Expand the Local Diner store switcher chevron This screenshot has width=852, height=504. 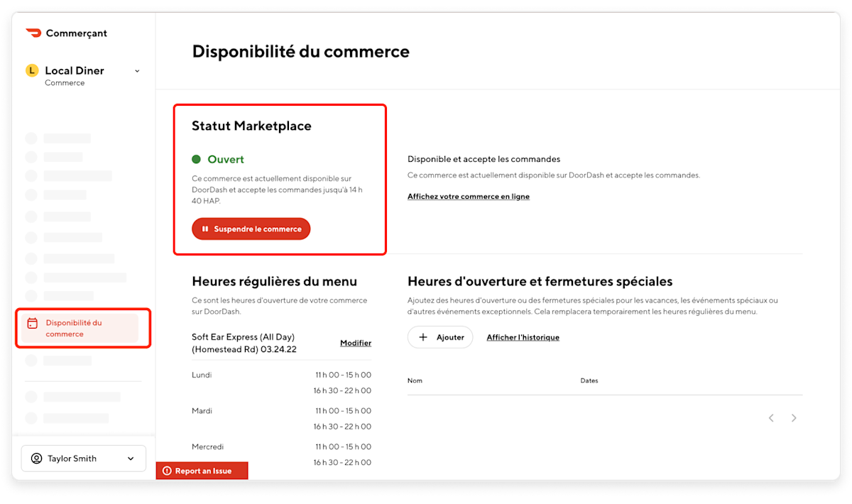point(137,71)
